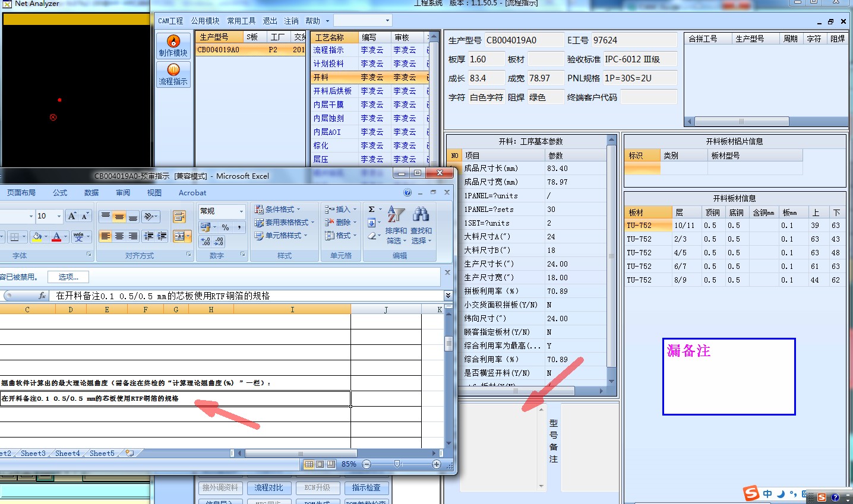
Task: Apply fill color bucket in Excel
Action: 37,236
